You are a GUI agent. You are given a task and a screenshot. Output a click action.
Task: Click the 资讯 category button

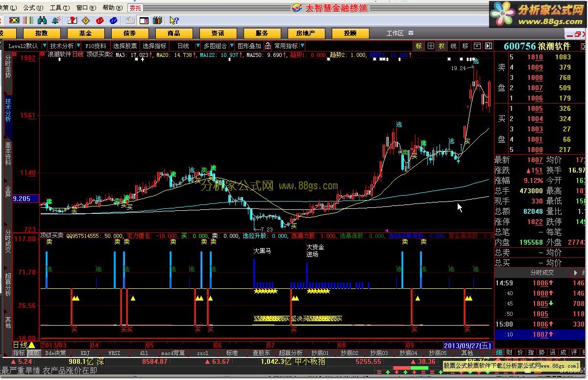(218, 33)
